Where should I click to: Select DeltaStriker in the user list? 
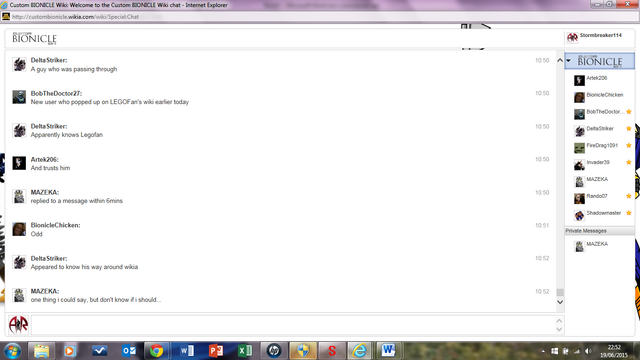[600, 131]
